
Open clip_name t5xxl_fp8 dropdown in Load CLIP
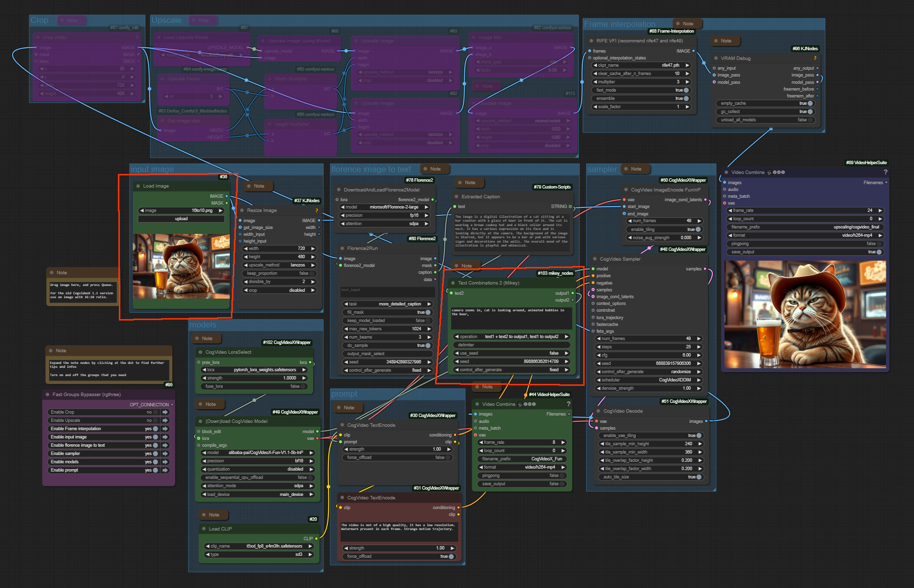pos(259,546)
